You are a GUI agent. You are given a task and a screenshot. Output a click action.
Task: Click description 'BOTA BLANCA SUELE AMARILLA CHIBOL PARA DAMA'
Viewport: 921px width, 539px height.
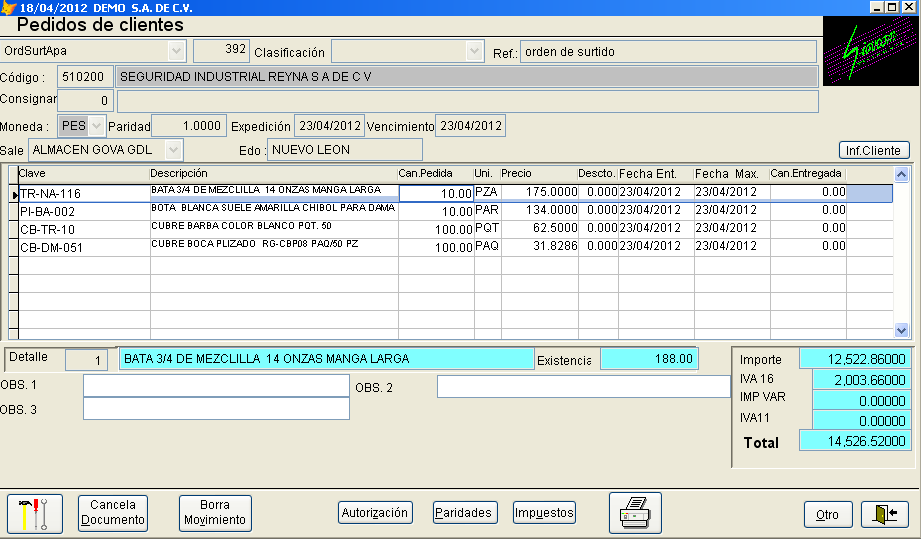(x=273, y=208)
